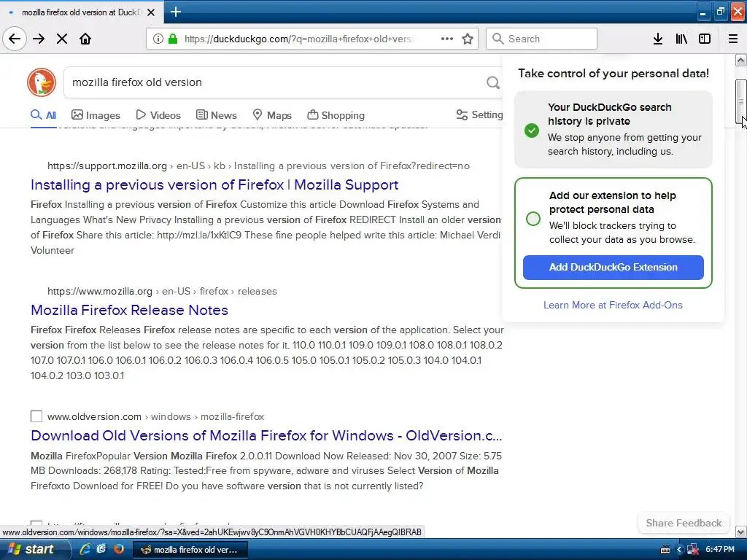Click the Share Feedback button
Image resolution: width=747 pixels, height=560 pixels.
pyautogui.click(x=684, y=523)
